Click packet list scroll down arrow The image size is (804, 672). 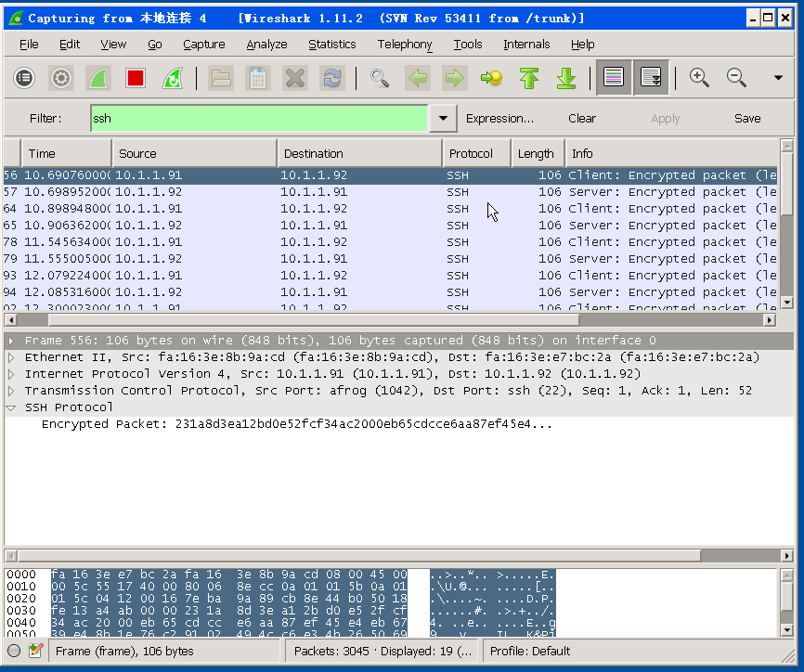[x=787, y=303]
